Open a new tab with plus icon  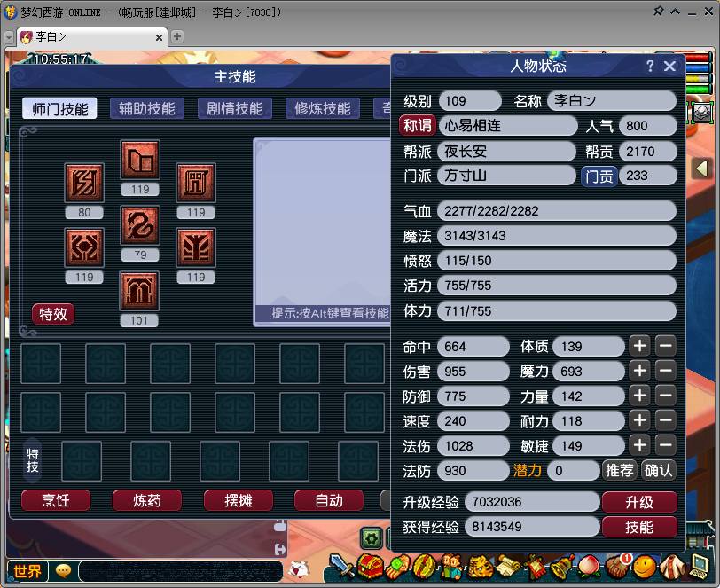[176, 36]
